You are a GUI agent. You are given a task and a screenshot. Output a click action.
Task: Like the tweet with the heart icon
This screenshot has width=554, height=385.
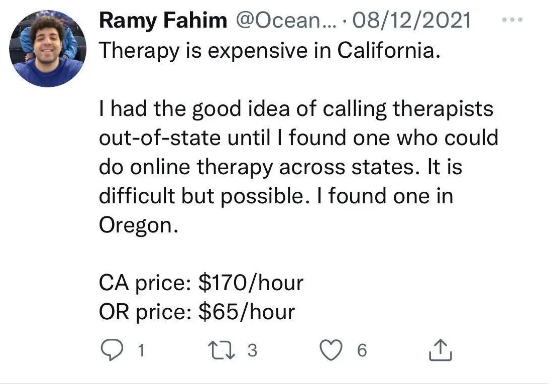(331, 350)
